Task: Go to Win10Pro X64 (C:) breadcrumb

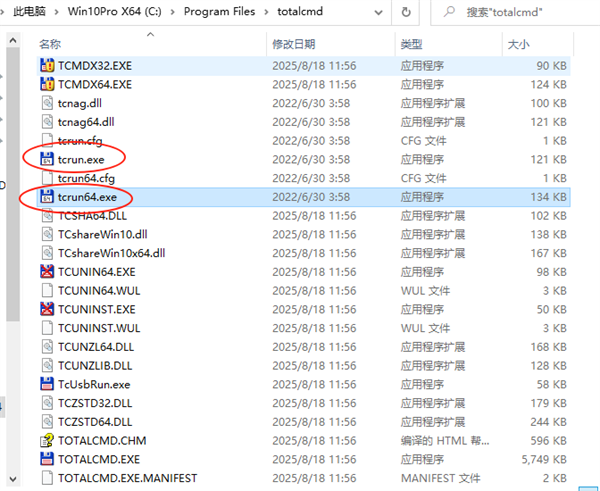Action: [114, 11]
